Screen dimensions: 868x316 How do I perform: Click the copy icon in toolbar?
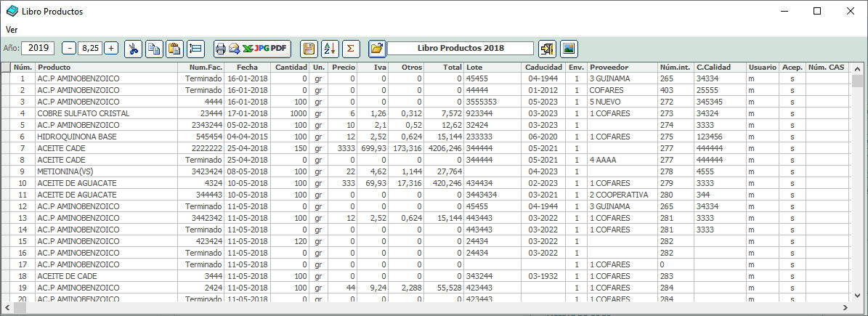coord(154,49)
